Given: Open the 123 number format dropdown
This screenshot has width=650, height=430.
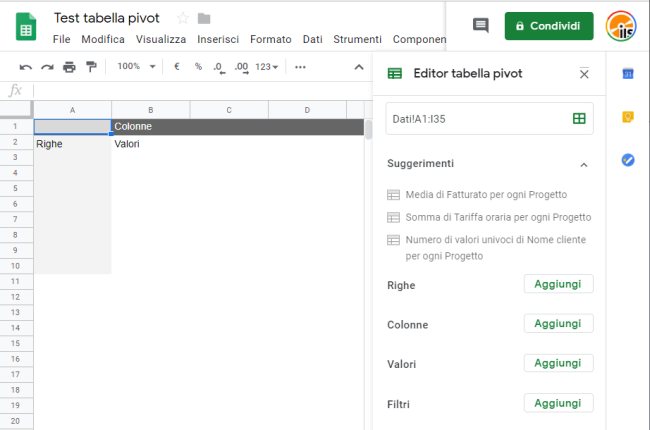Looking at the screenshot, I should click(267, 67).
